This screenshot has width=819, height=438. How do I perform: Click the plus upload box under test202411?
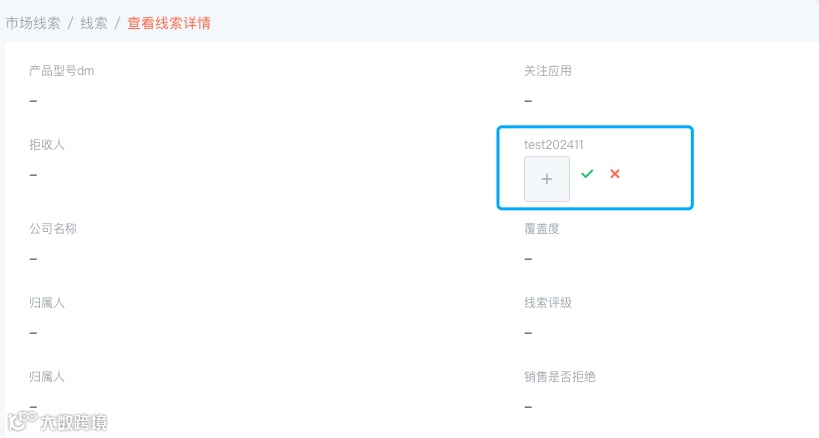pyautogui.click(x=546, y=179)
